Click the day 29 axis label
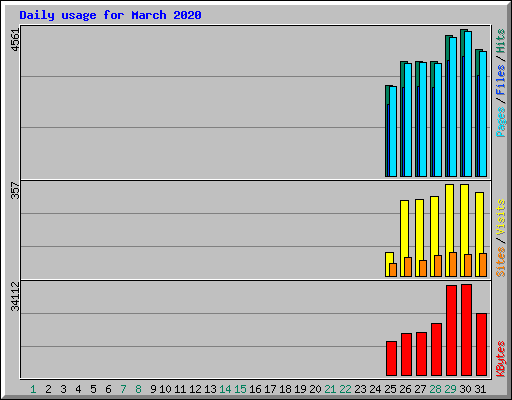 pyautogui.click(x=450, y=389)
